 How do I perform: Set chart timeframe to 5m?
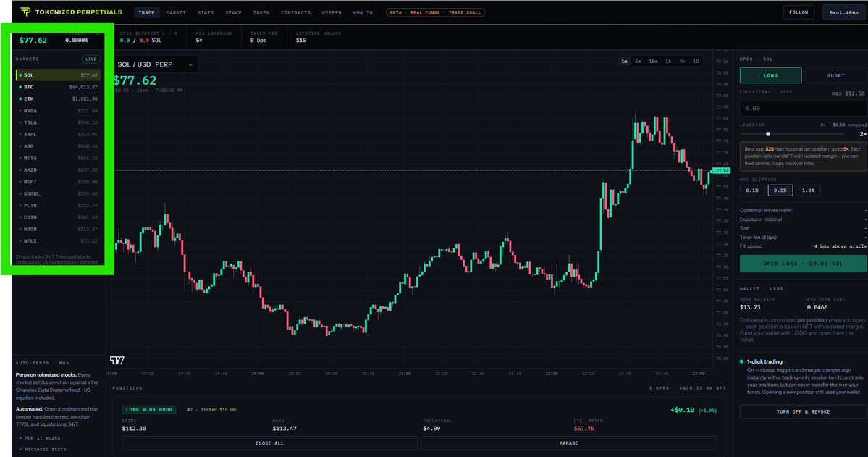639,62
